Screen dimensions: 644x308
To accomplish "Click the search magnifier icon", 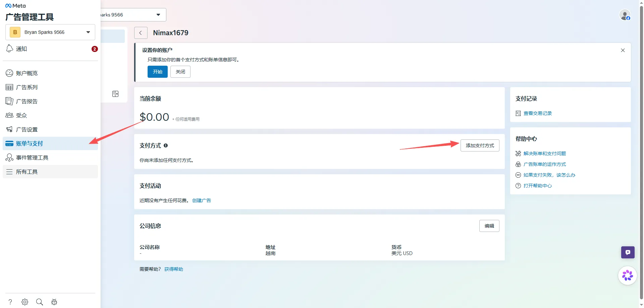I will [40, 302].
